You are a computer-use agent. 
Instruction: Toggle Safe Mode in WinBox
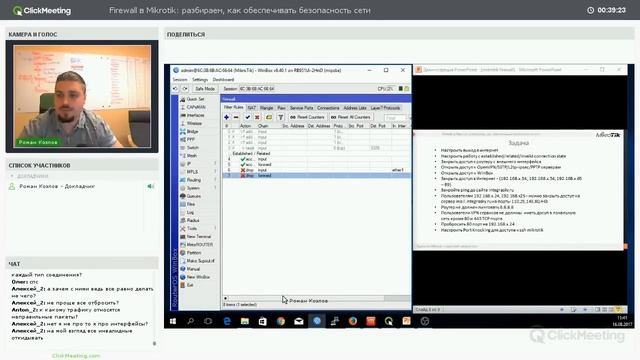tap(204, 89)
